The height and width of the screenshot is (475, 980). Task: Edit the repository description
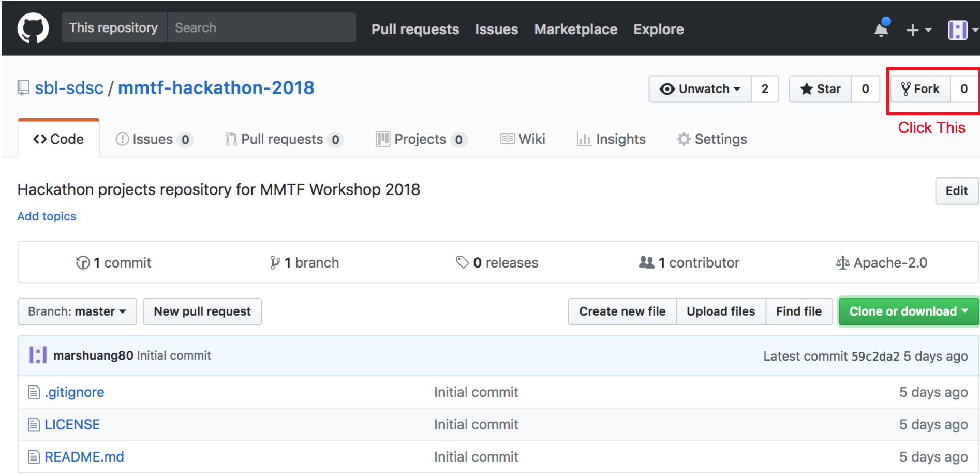pyautogui.click(x=957, y=191)
